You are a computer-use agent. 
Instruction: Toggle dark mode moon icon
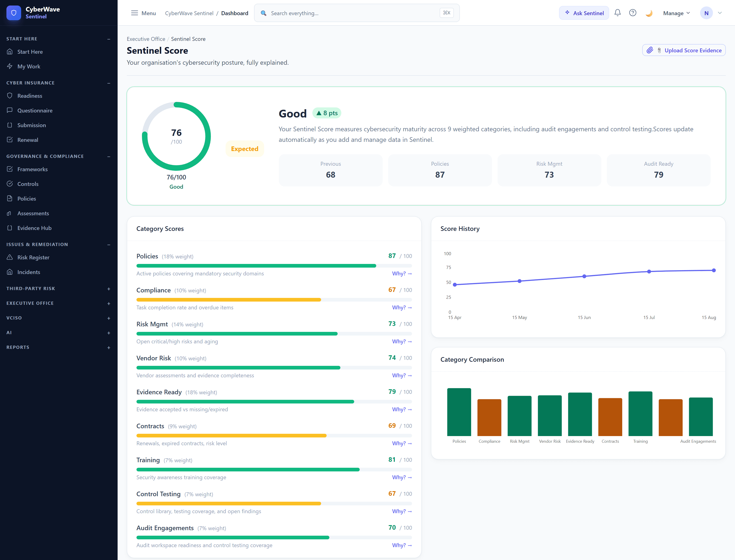pyautogui.click(x=649, y=13)
